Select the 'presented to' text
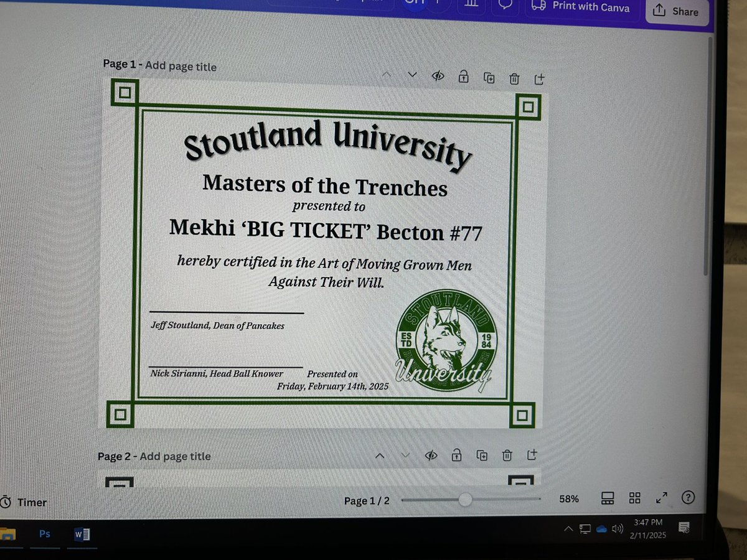This screenshot has width=747, height=560. (329, 205)
